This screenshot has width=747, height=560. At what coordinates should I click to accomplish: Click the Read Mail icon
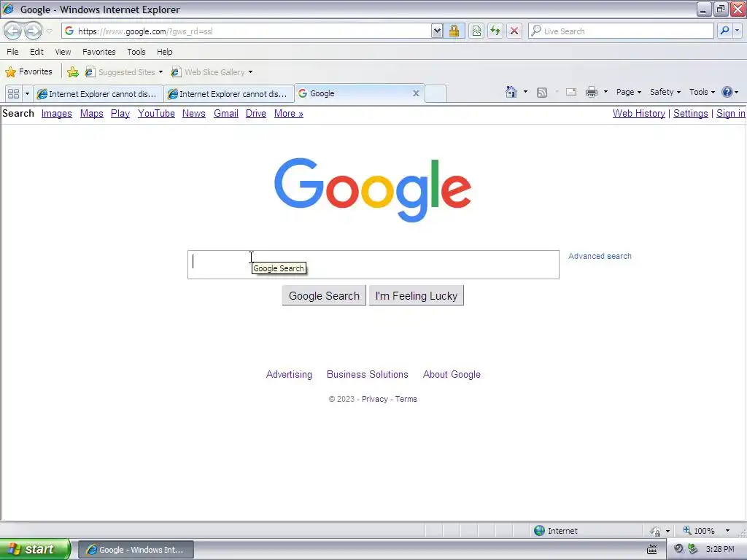coord(571,92)
